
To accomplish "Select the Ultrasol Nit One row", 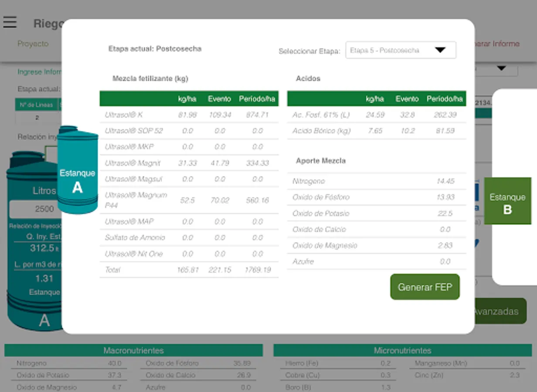I will [x=189, y=253].
